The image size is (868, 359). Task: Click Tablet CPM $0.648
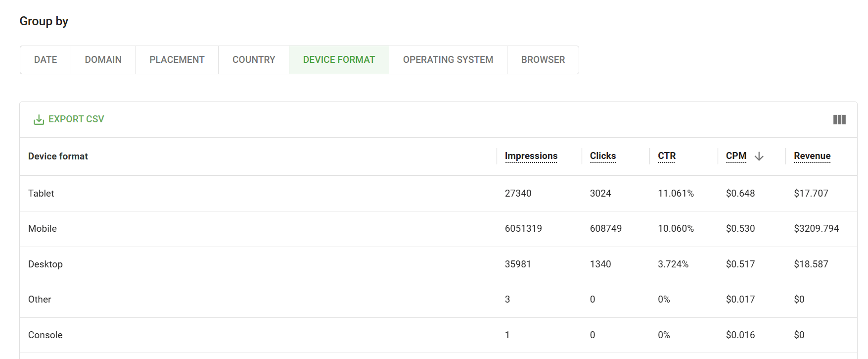coord(740,194)
